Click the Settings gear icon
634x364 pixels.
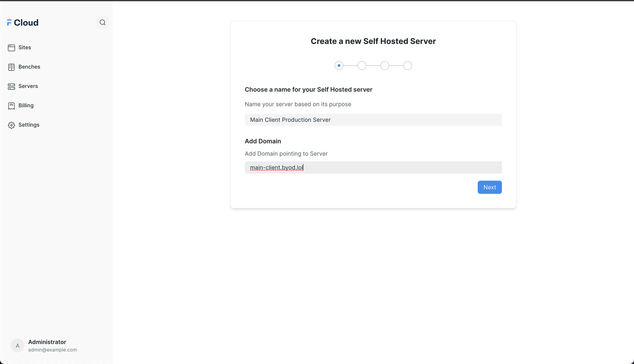coord(11,125)
